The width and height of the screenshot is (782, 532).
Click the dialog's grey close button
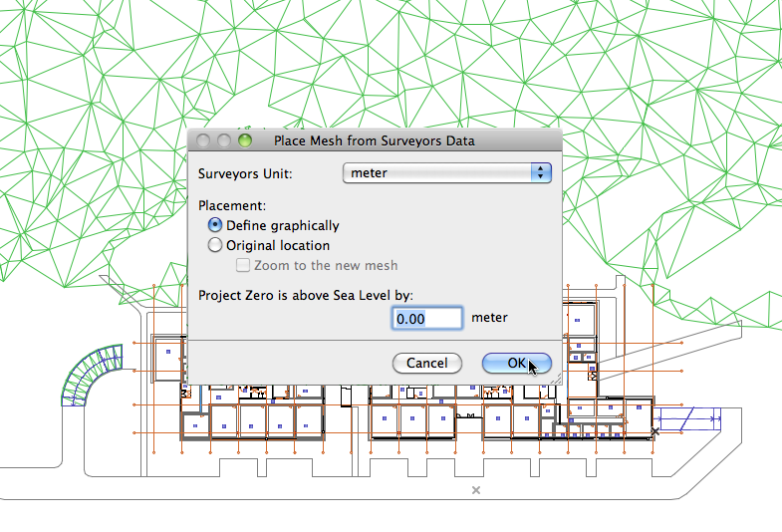pyautogui.click(x=203, y=140)
